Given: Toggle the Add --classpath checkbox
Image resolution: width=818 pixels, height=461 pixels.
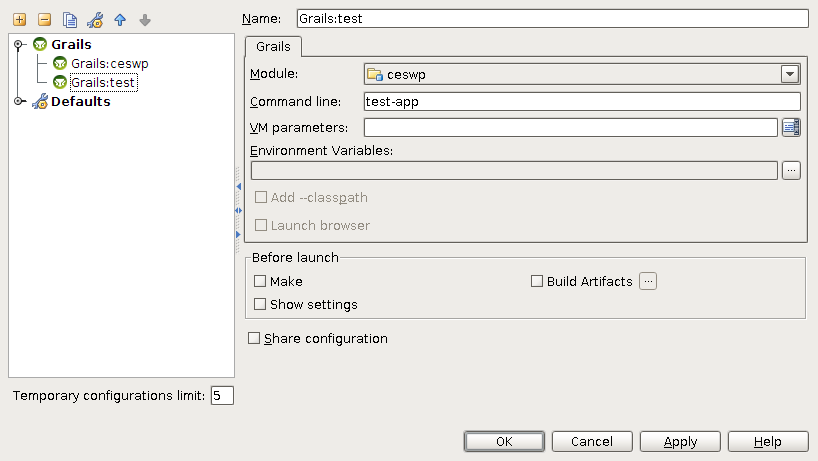Looking at the screenshot, I should tap(261, 197).
